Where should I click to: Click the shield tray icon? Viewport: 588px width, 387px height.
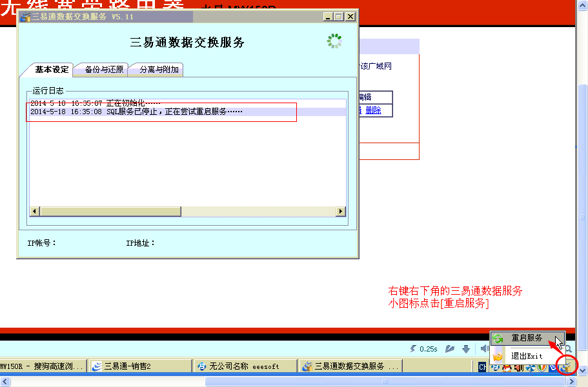coord(542,367)
